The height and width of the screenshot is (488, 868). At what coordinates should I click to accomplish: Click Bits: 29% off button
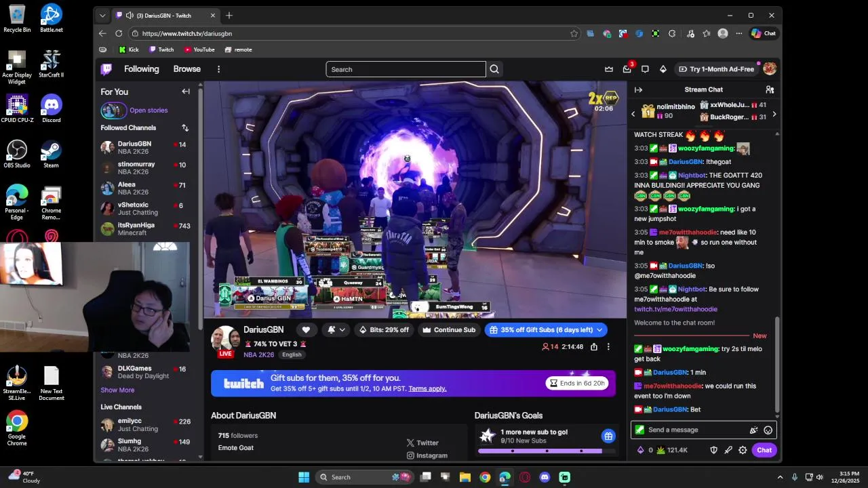click(384, 330)
